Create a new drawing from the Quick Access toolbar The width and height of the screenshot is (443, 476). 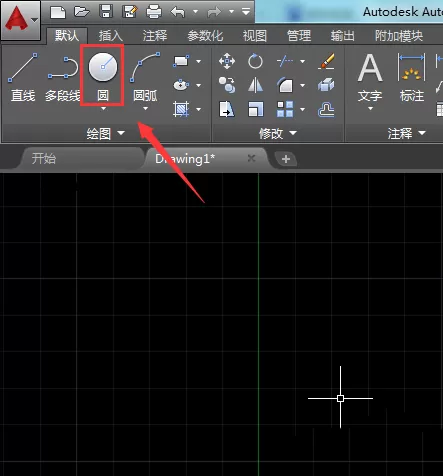tap(58, 12)
